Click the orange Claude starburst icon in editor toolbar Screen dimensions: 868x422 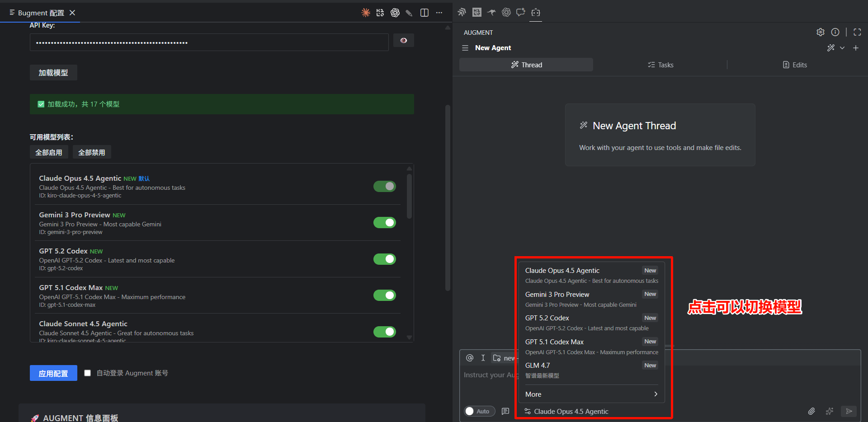click(366, 13)
